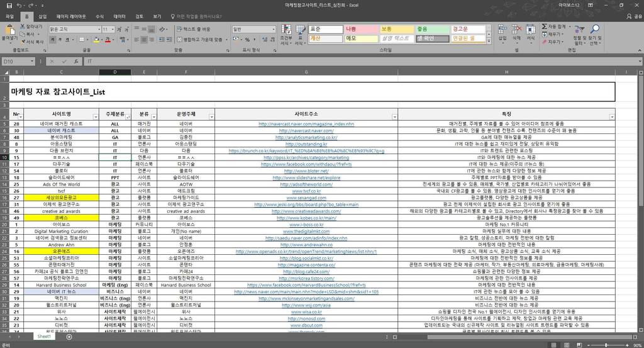644x348 pixels.
Task: Toggle middle vertical alignment
Action: click(144, 29)
